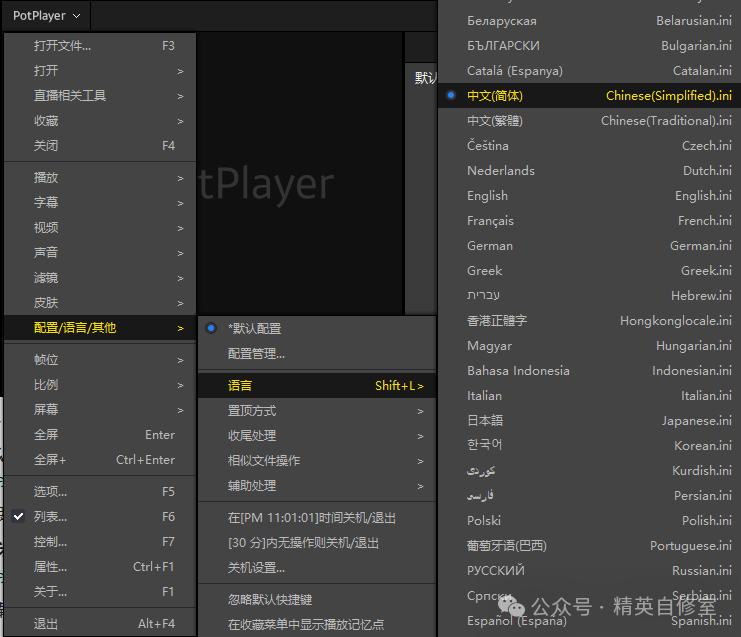Open 关机设置... entry
This screenshot has width=741, height=637.
click(256, 568)
